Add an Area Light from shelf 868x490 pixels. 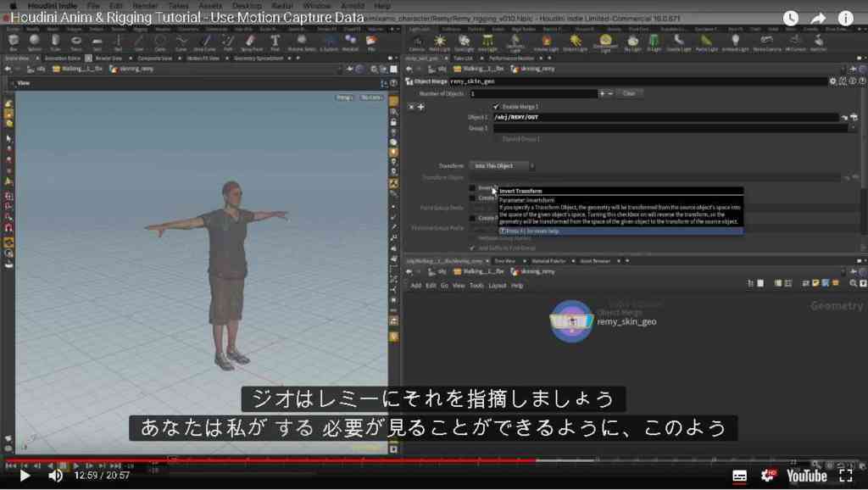pyautogui.click(x=487, y=42)
